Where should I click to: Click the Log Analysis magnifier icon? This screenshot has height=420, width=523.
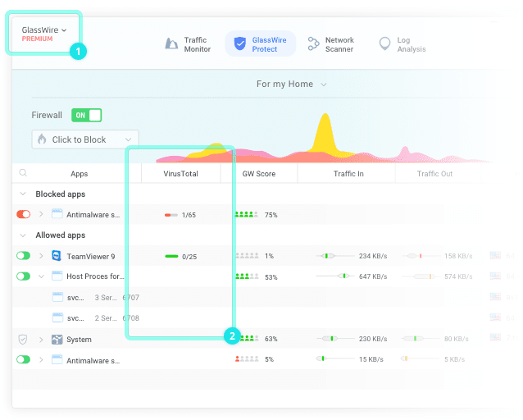[x=384, y=43]
